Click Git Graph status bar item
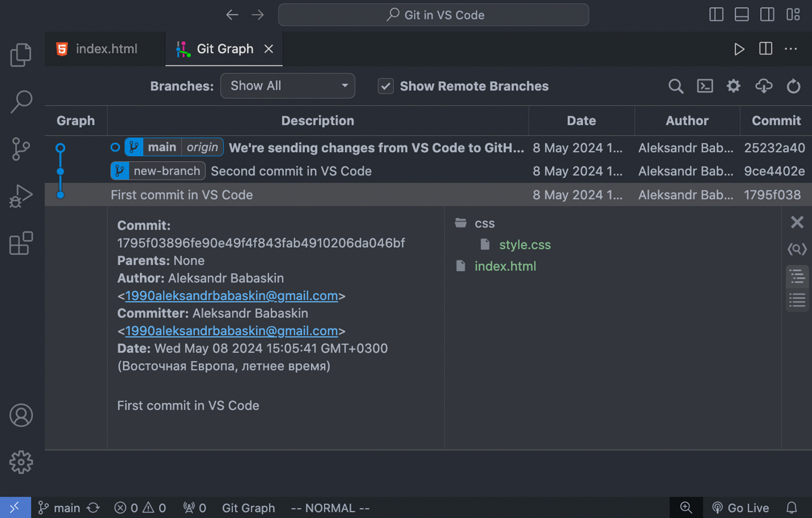This screenshot has height=518, width=812. (x=248, y=508)
